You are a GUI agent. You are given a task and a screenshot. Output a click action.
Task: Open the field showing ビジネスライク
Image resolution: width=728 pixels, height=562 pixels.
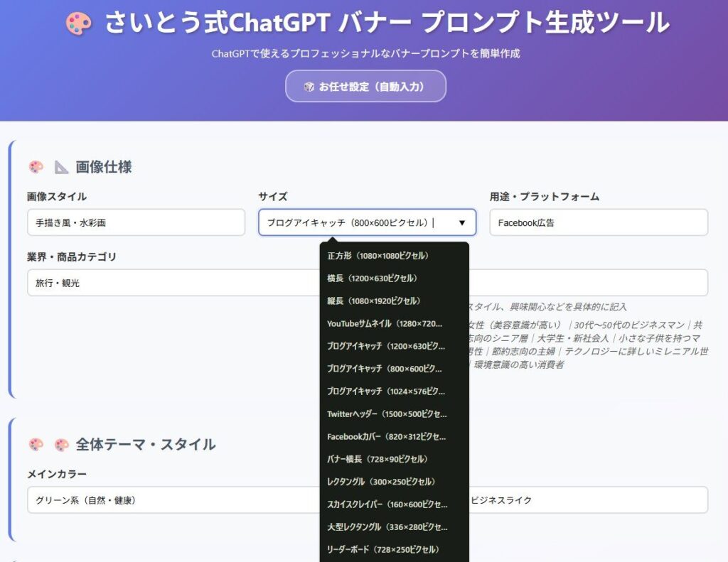pos(588,499)
